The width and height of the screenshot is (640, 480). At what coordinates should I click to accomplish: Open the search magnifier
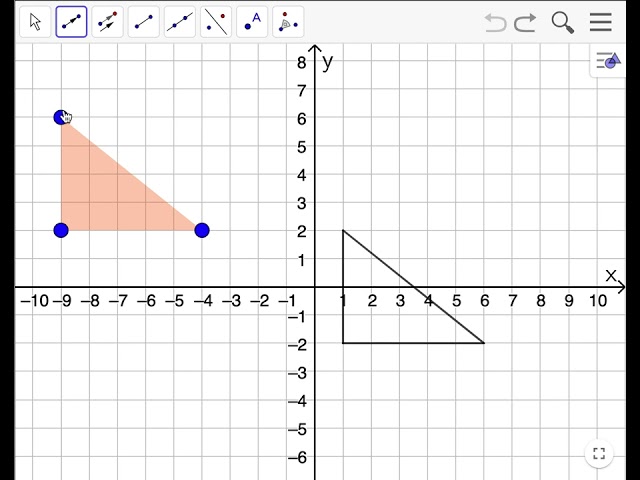pyautogui.click(x=563, y=22)
